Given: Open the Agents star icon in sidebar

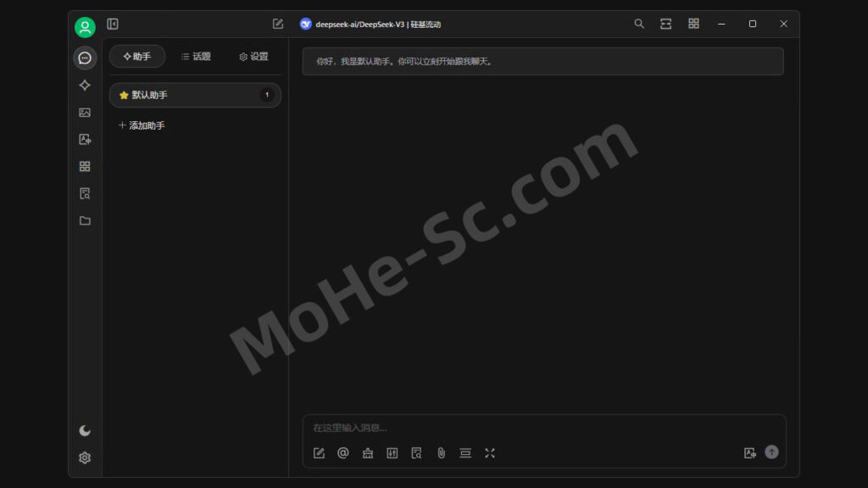Looking at the screenshot, I should coord(85,86).
